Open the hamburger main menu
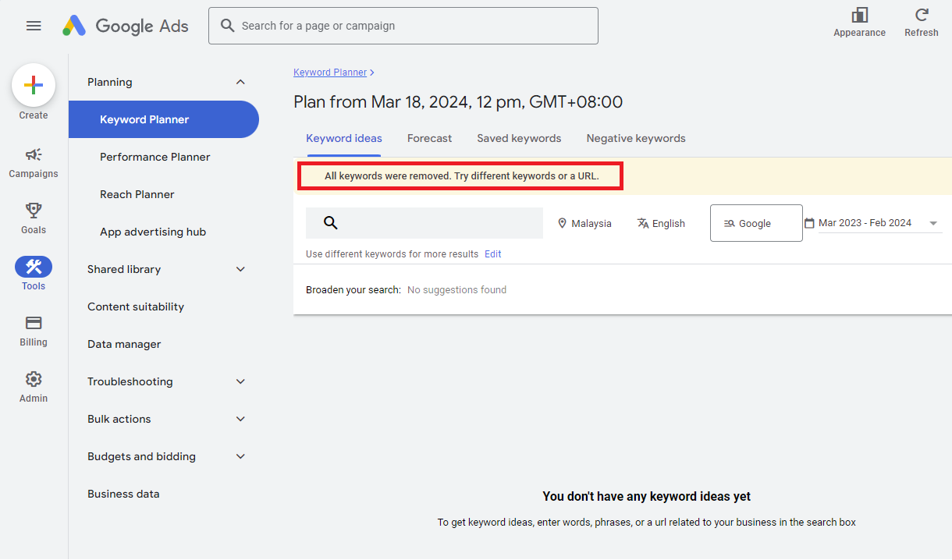952x560 pixels. click(34, 26)
